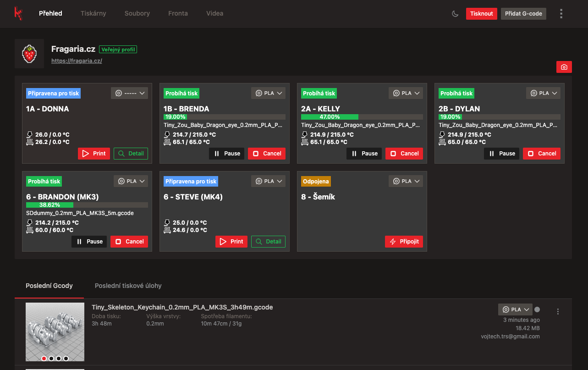Click the 47.00% progress bar of 2A - KELLY
588x370 pixels.
tap(362, 117)
